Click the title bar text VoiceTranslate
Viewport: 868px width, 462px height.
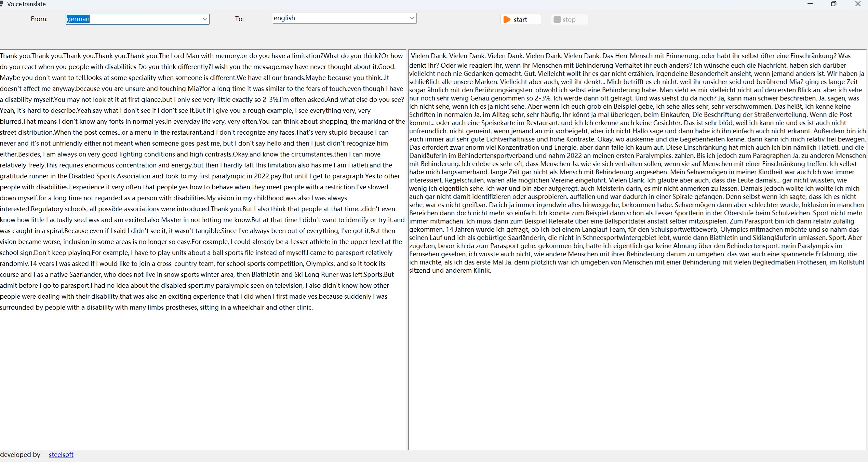[26, 4]
